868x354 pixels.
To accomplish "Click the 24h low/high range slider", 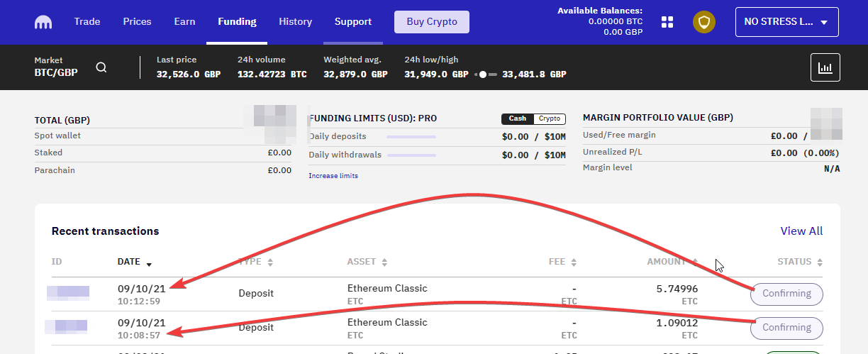I will (485, 74).
